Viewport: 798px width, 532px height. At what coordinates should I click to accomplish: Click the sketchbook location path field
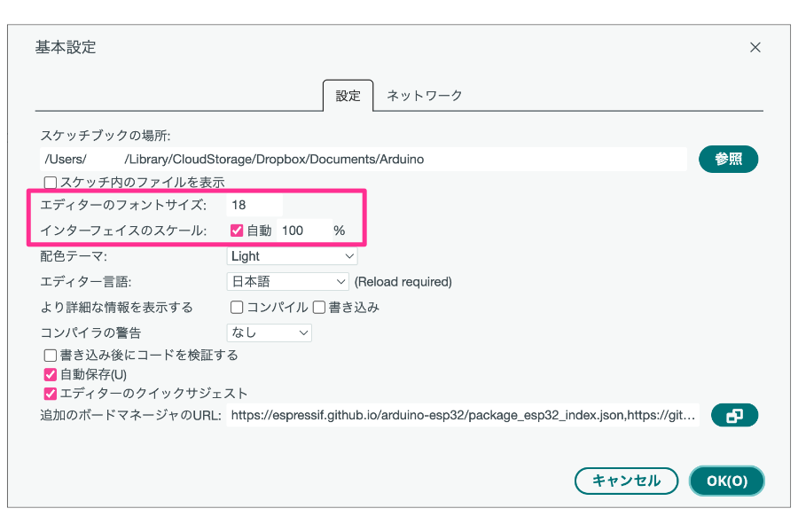pyautogui.click(x=364, y=160)
